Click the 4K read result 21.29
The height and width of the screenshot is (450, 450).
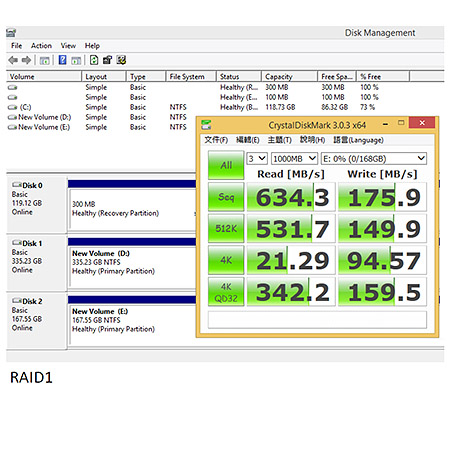click(x=291, y=260)
